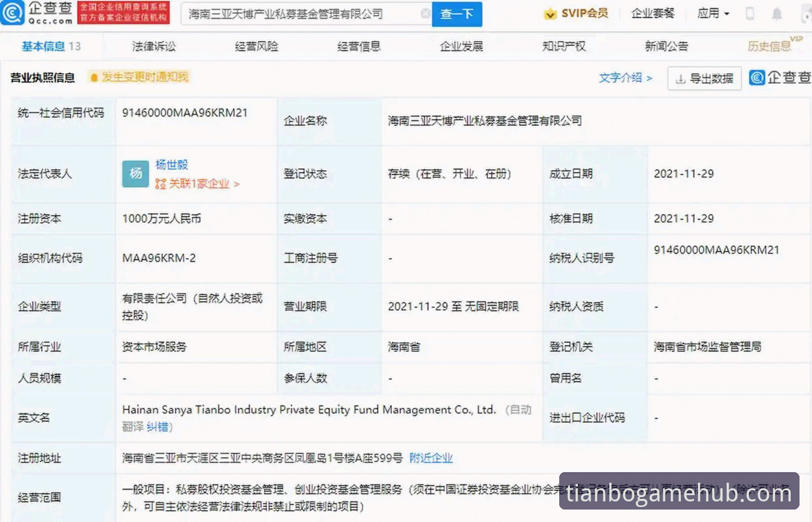Viewport: 812px width, 522px height.
Task: Switch to 历史信息 VIP tab
Action: [775, 46]
